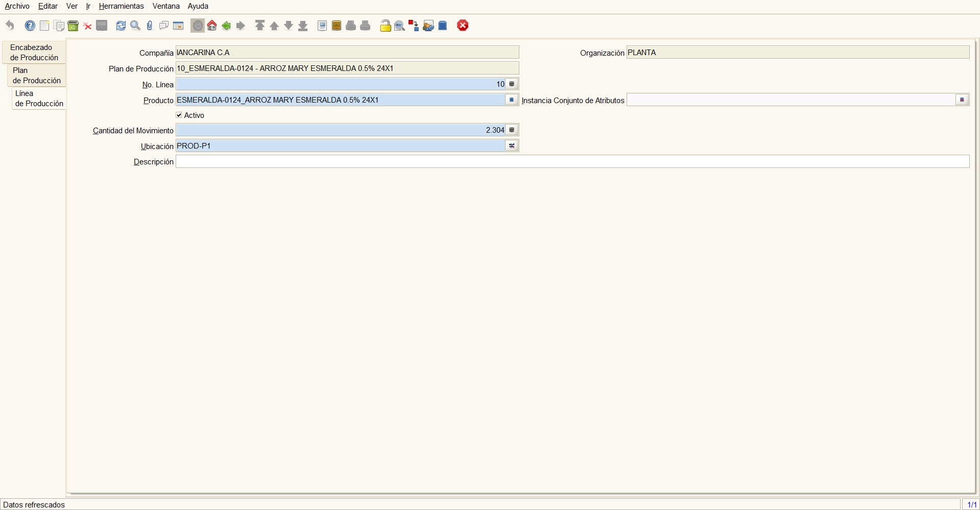Screen dimensions: 980x510
Task: Click the Print preview icon
Action: click(351, 26)
